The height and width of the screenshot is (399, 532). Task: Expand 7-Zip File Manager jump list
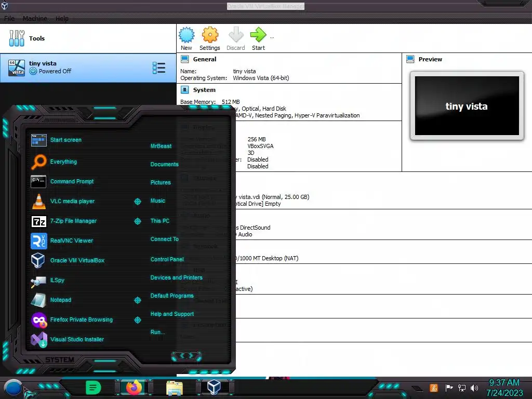point(138,221)
